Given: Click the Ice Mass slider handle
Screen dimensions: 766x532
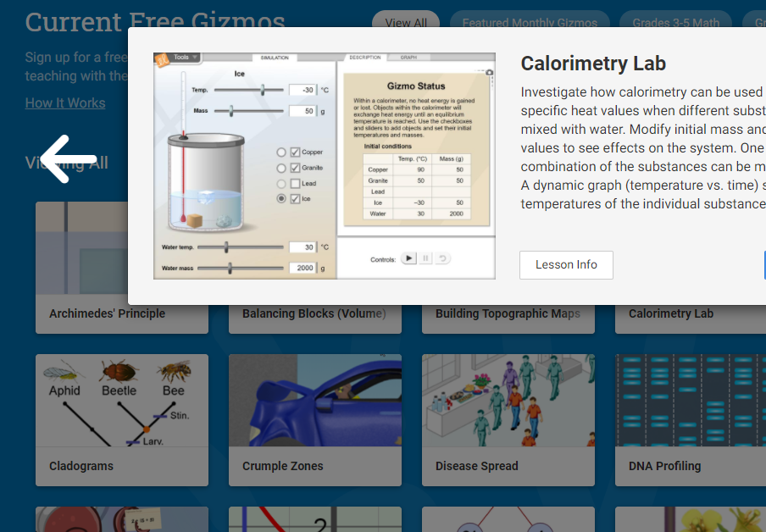Looking at the screenshot, I should tap(231, 111).
